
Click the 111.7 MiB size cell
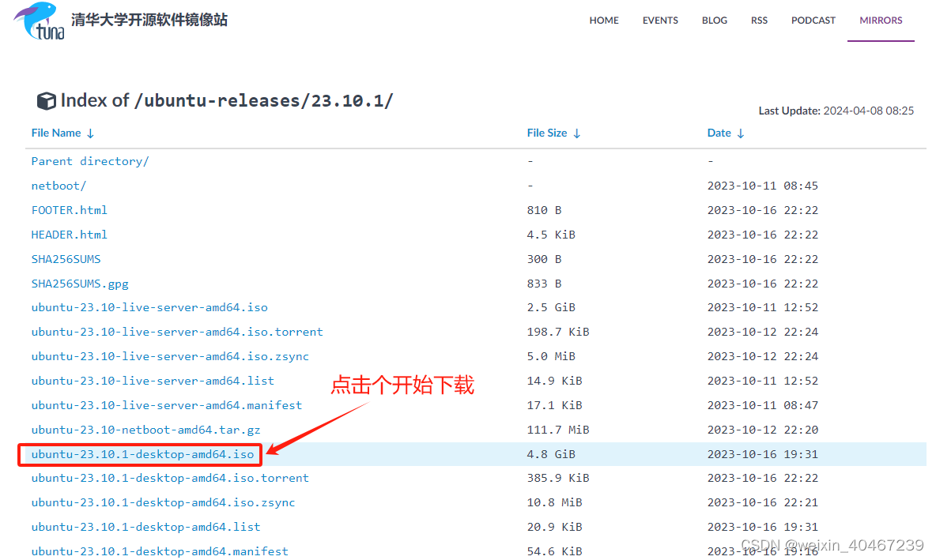558,430
